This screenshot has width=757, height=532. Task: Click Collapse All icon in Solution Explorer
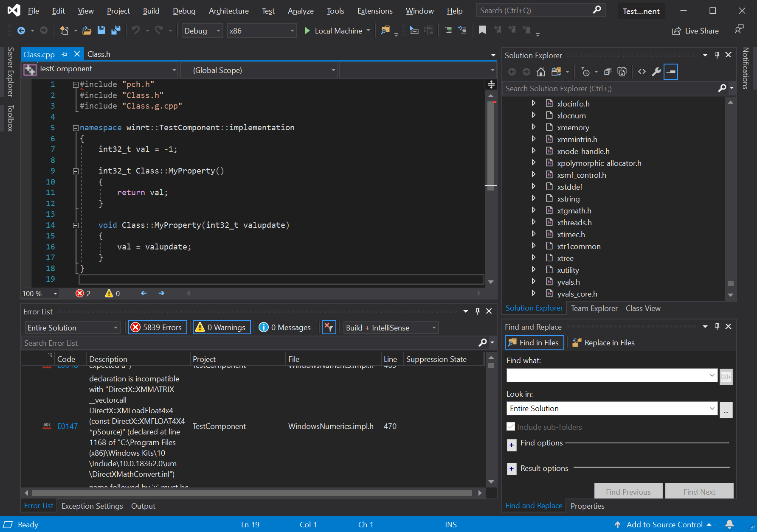608,72
